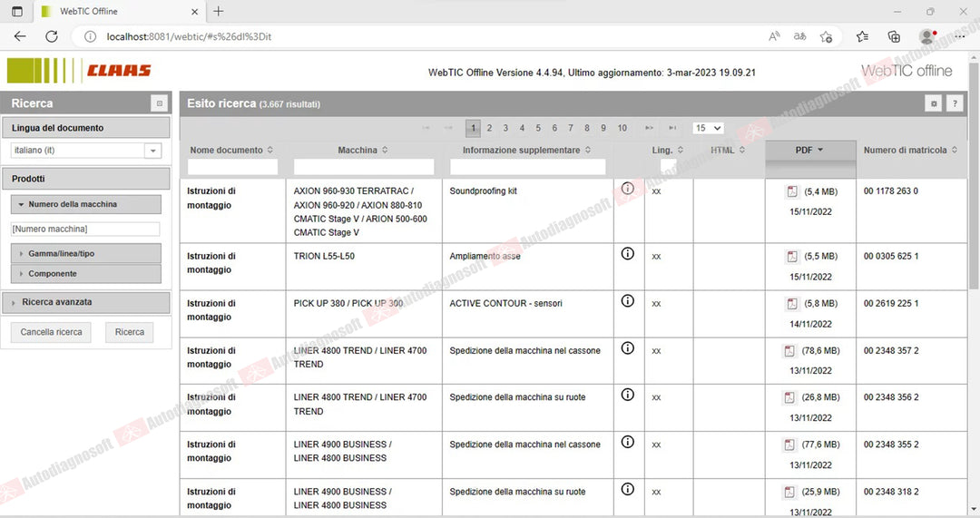Screen dimensions: 980x518
Task: Show info for LINER 4900 BUSINESS ruote row
Action: coord(628,489)
